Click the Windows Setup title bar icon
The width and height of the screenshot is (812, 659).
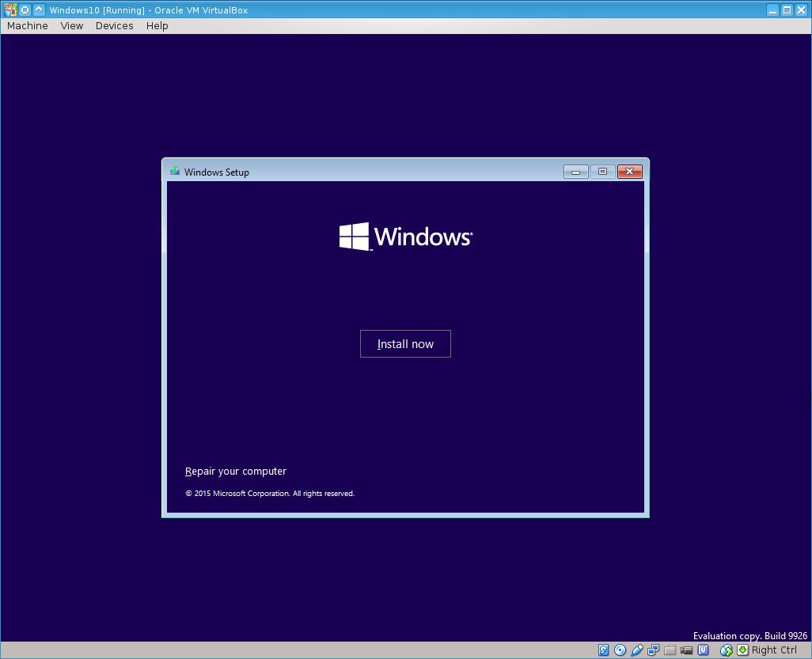pos(175,172)
